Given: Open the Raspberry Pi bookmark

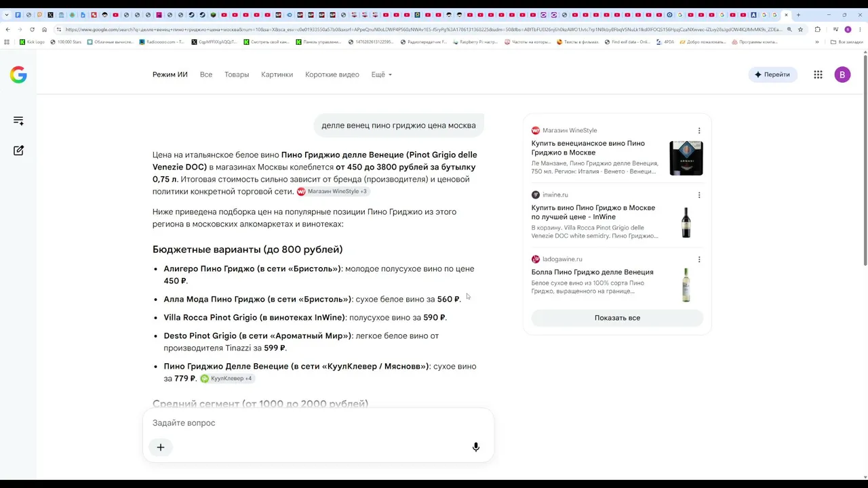Looking at the screenshot, I should tap(477, 42).
